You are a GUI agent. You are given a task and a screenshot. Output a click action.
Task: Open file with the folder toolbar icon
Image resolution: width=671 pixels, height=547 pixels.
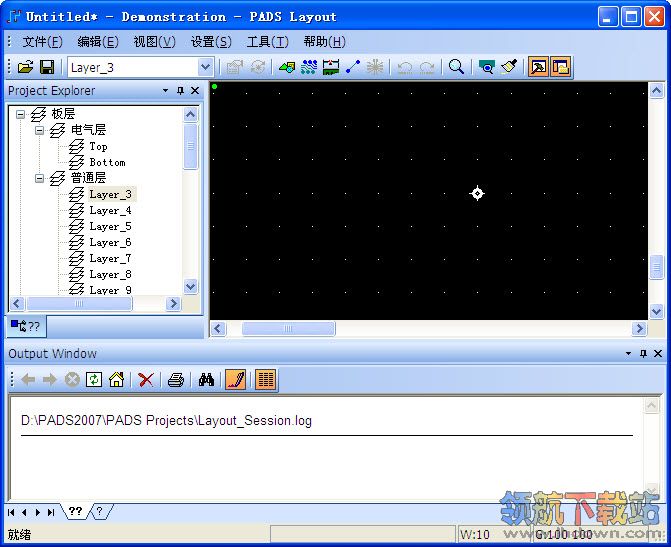click(x=26, y=67)
